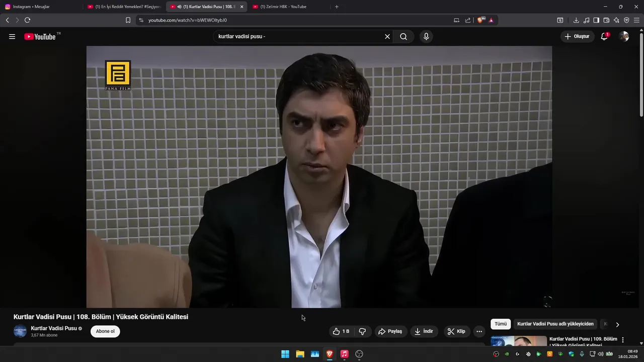Open Brave VPN shield icon
Viewport: 644px width, 362px height.
click(626, 20)
